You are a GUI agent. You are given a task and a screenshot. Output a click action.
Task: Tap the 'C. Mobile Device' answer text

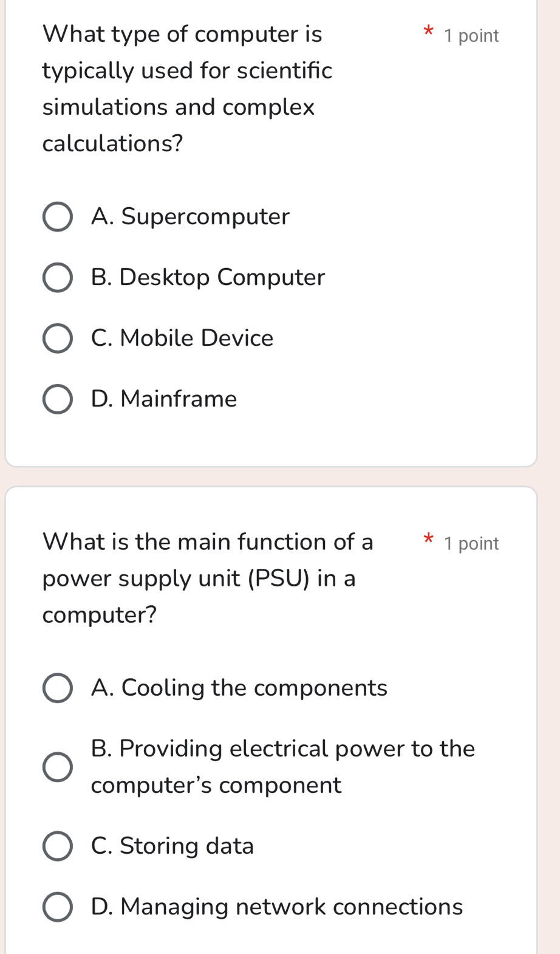coord(182,338)
